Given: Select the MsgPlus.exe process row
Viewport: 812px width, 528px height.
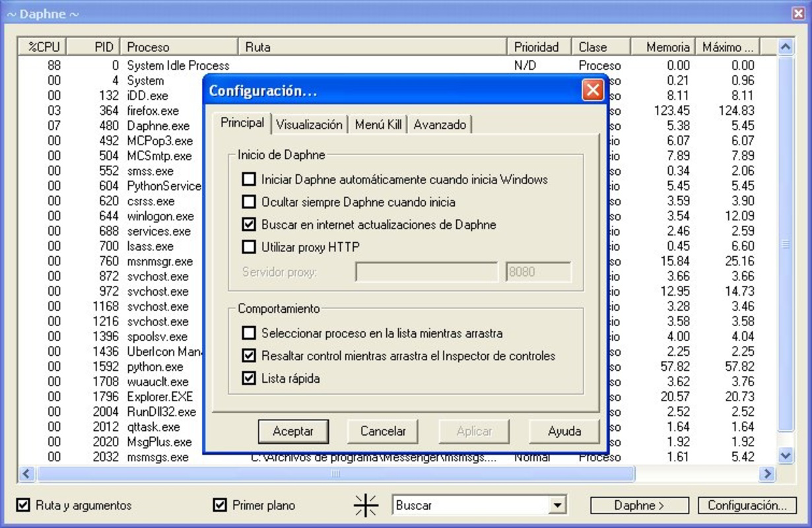Looking at the screenshot, I should [160, 442].
